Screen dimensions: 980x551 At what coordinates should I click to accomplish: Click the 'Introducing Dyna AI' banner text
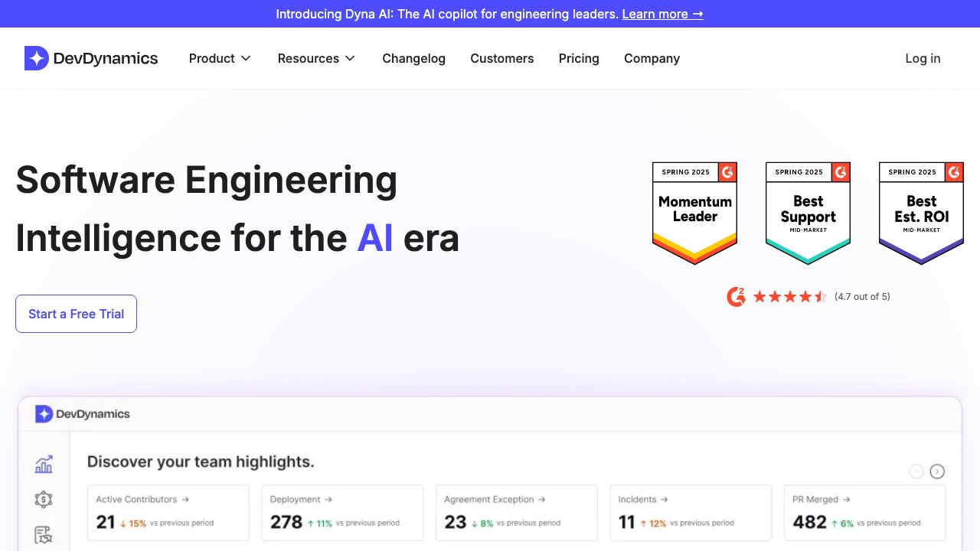pyautogui.click(x=447, y=14)
